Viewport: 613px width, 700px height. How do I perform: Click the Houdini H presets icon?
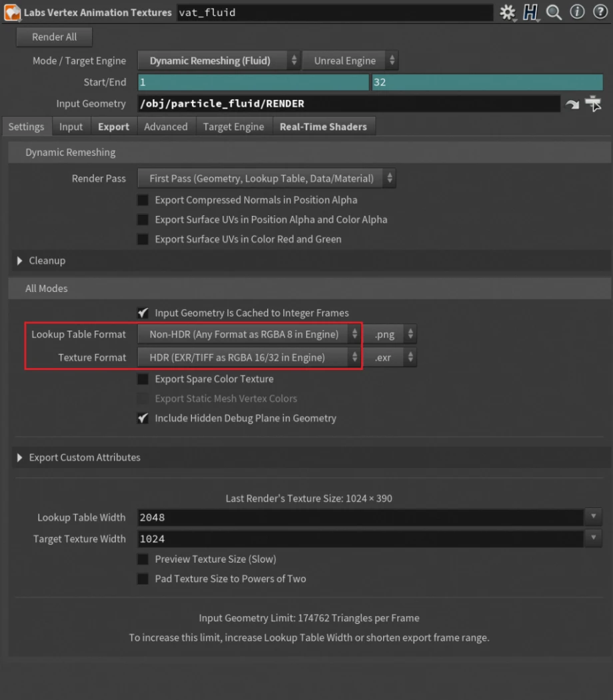530,12
